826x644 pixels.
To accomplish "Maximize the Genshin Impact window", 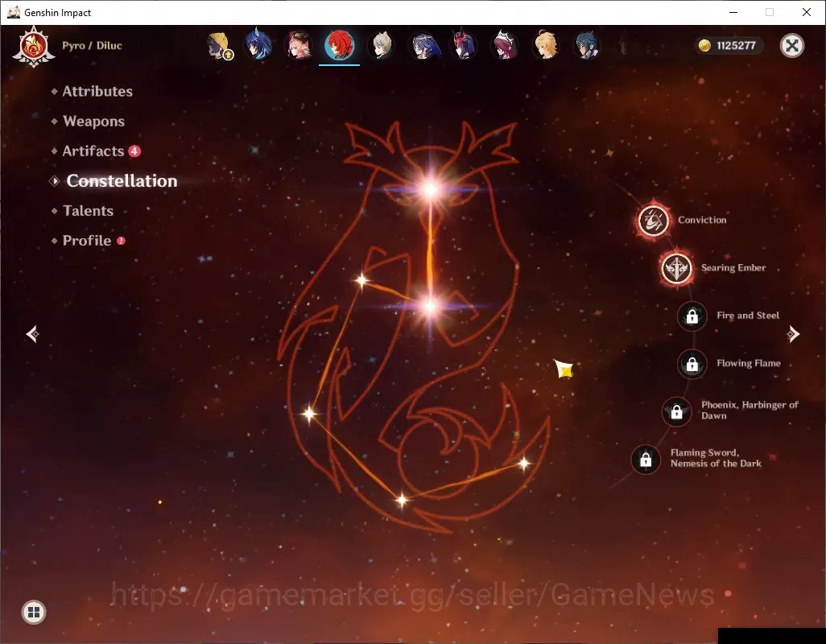I will [770, 12].
